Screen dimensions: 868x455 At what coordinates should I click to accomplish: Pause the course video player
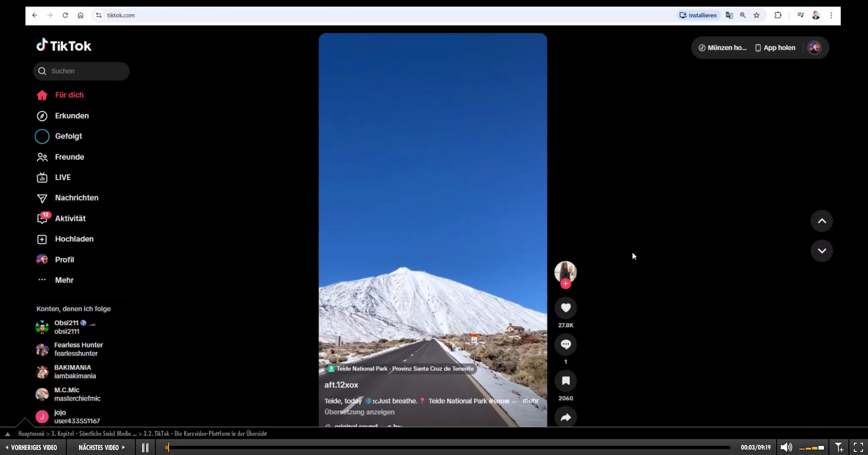coord(145,448)
